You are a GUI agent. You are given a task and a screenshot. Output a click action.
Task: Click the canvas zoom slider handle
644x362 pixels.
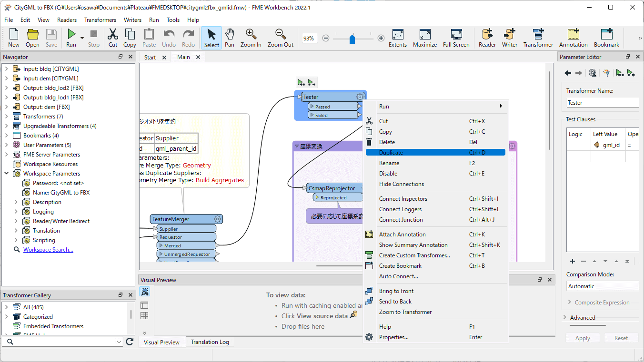pos(352,39)
